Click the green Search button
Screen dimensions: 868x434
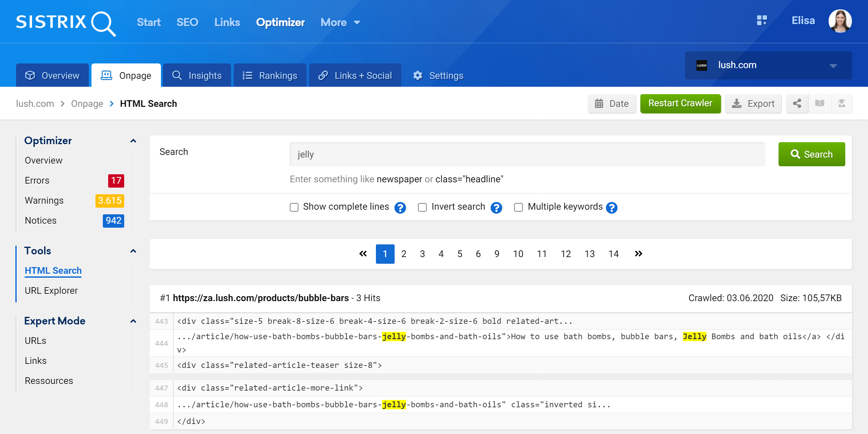pyautogui.click(x=811, y=154)
